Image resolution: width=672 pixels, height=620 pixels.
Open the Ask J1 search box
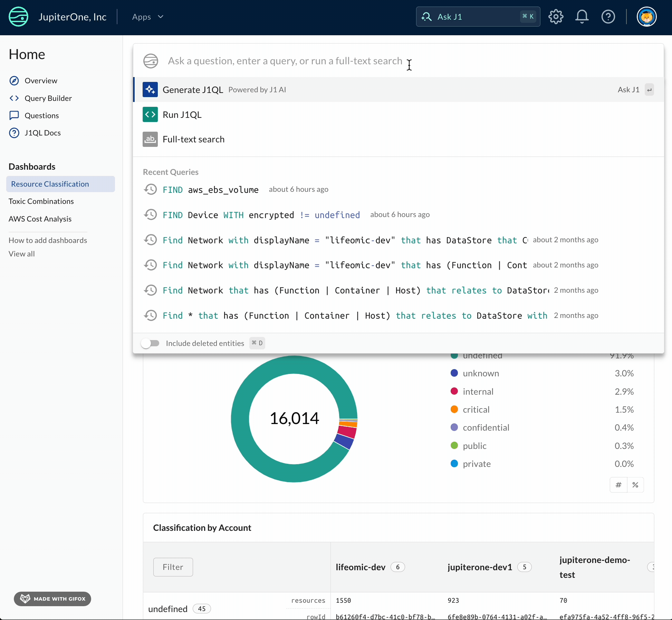tap(478, 17)
